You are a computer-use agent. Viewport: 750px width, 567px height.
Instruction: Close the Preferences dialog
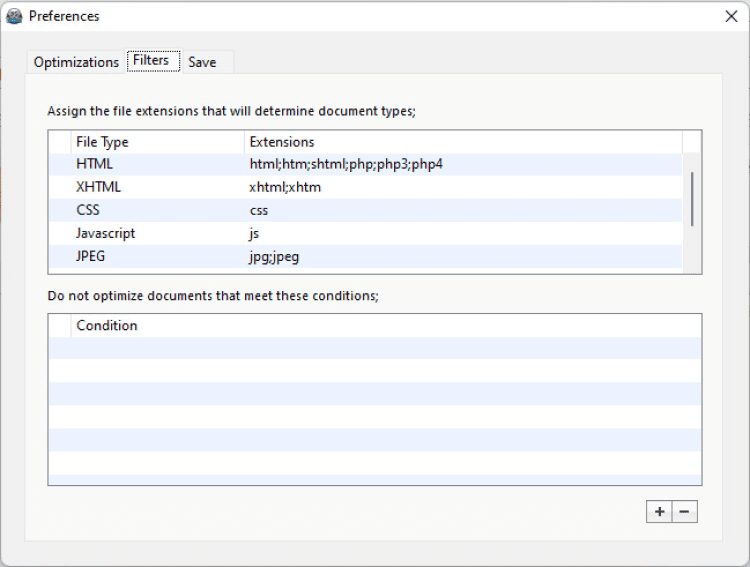tap(731, 16)
